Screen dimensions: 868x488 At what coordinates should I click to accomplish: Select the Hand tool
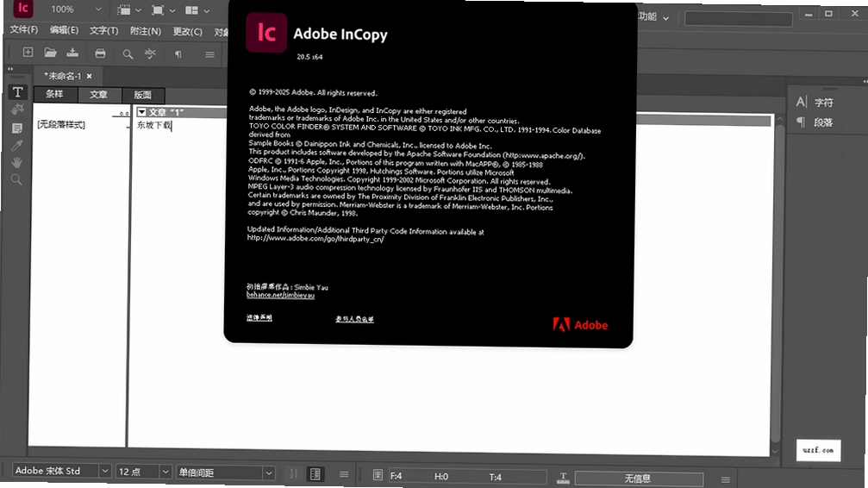17,162
